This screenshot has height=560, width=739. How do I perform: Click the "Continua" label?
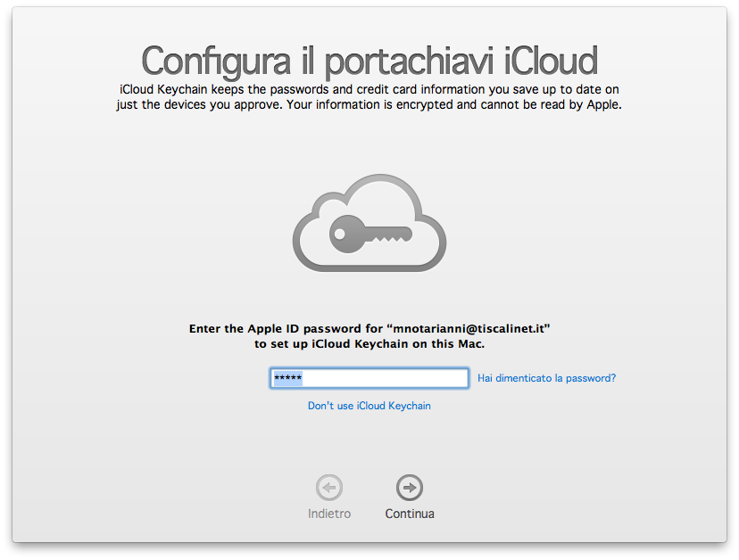410,514
